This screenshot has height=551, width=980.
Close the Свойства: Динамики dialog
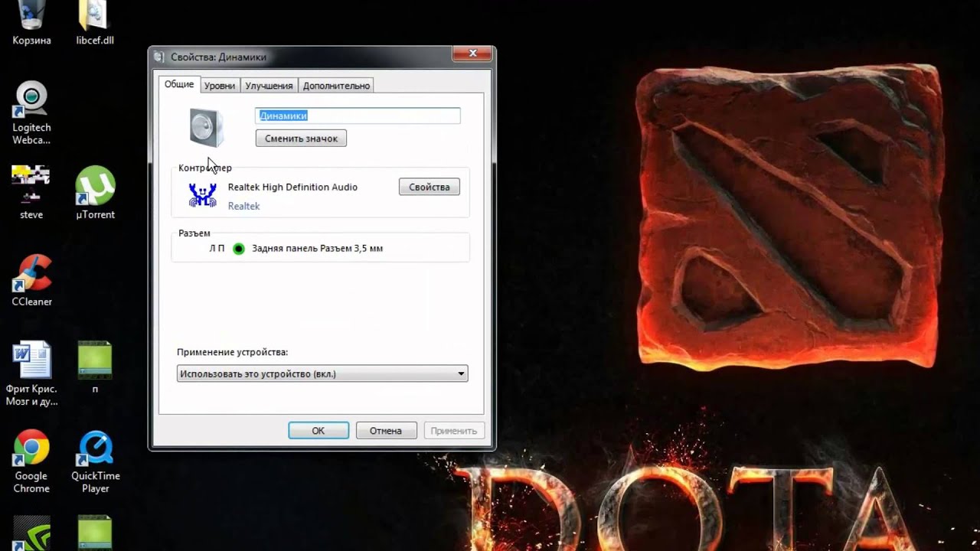pos(472,54)
